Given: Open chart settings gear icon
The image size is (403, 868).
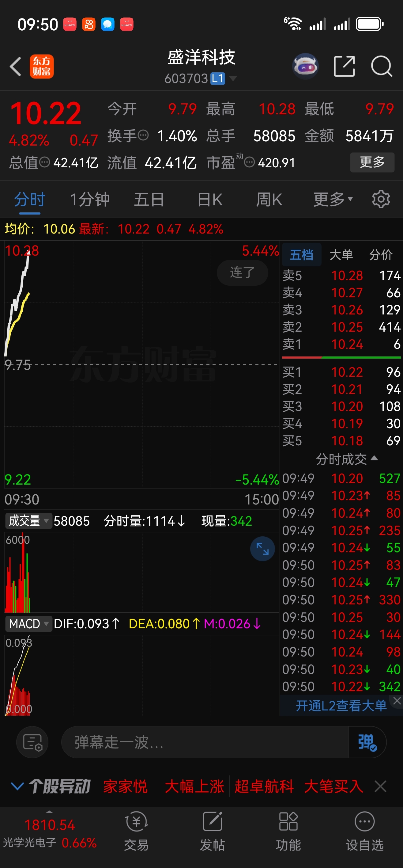Looking at the screenshot, I should click(x=381, y=200).
